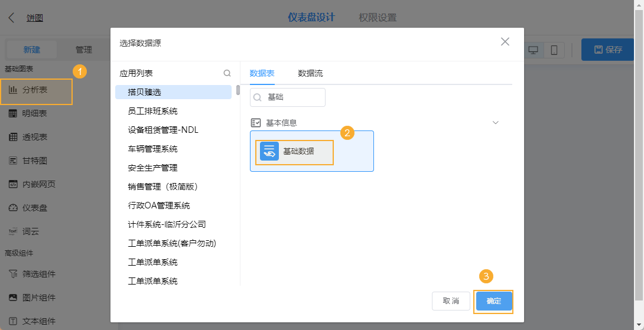
Task: Open the 权限设置 tab
Action: coord(378,18)
